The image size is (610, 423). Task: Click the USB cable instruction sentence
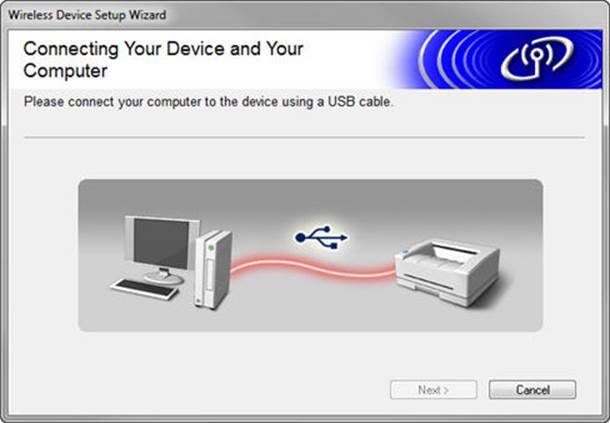point(209,102)
